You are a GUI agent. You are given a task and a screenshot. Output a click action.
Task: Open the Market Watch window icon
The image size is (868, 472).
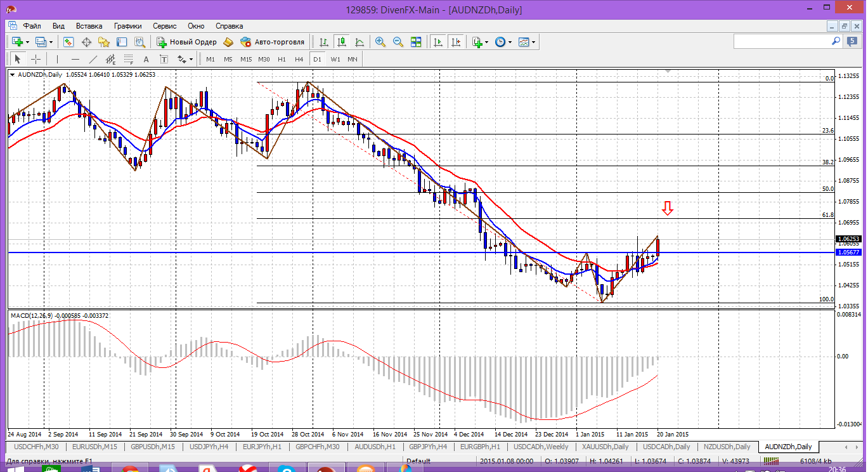tap(68, 42)
